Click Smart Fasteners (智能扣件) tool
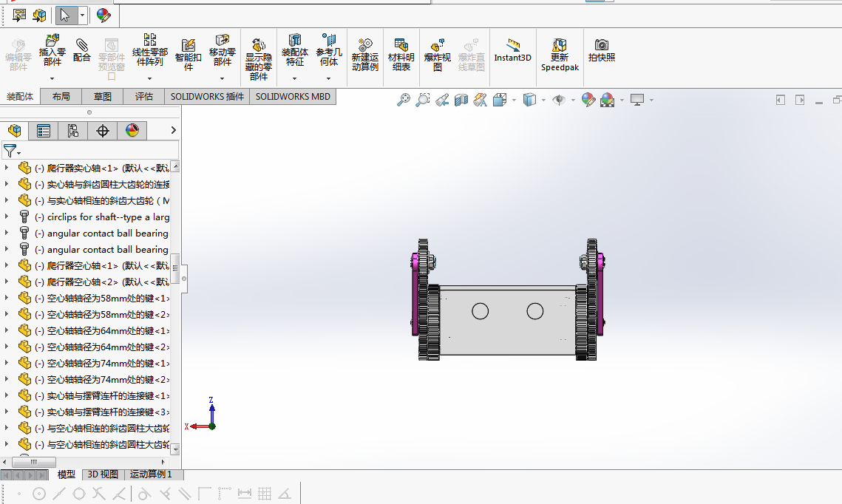 188,55
